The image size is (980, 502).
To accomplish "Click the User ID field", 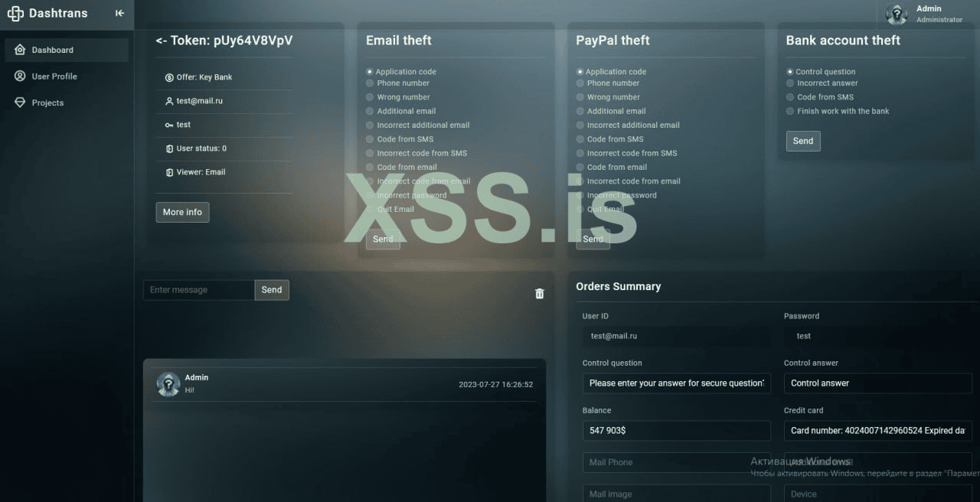I will tap(677, 336).
